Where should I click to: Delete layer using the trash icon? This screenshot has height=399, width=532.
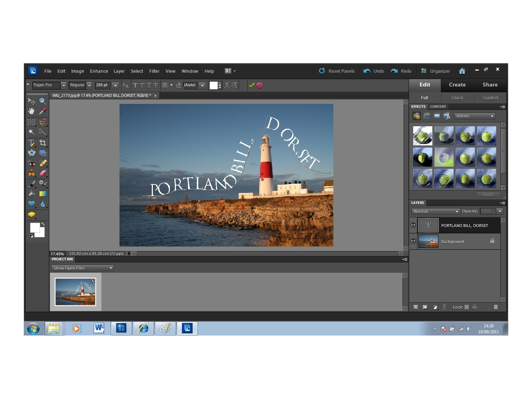496,307
